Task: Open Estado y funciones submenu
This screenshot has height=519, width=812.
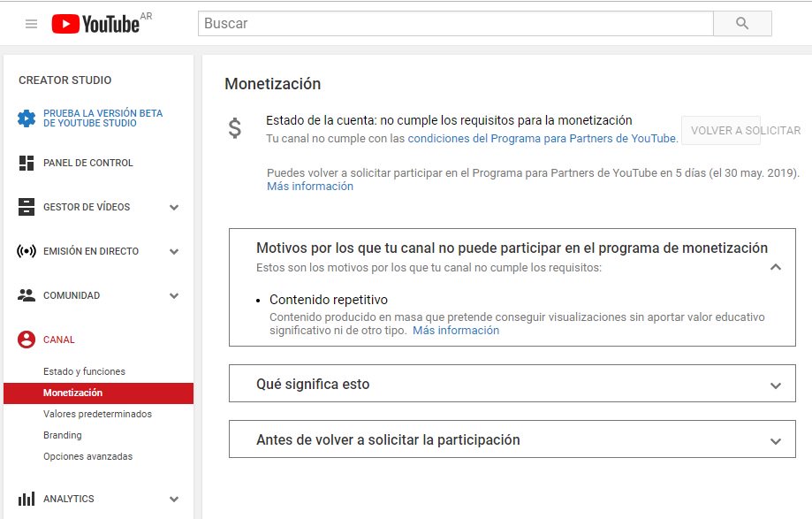Action: click(x=85, y=371)
